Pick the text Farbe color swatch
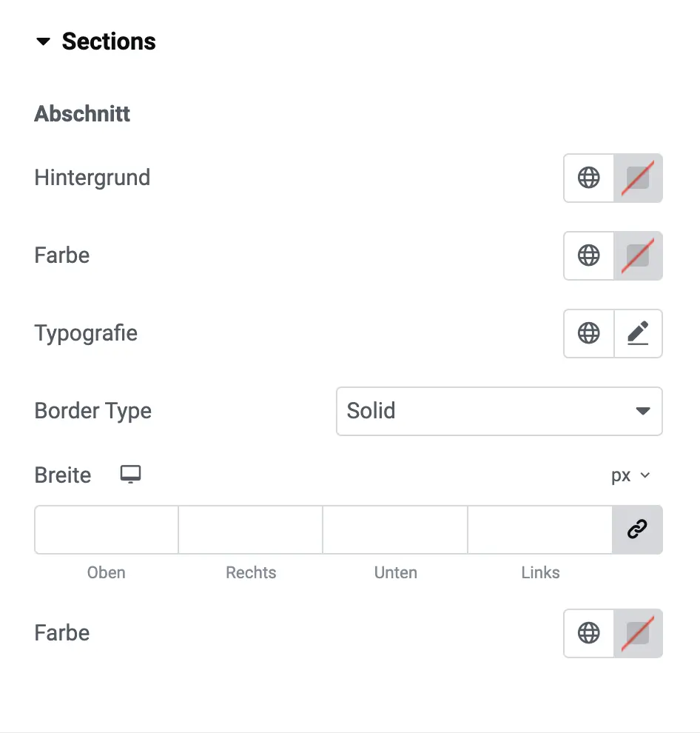The width and height of the screenshot is (700, 733). click(638, 255)
